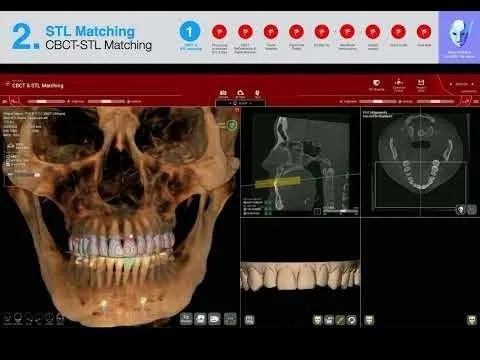The width and height of the screenshot is (480, 360).
Task: Toggle the second-row green checkbox in the sagittal view
Action: 268,209
